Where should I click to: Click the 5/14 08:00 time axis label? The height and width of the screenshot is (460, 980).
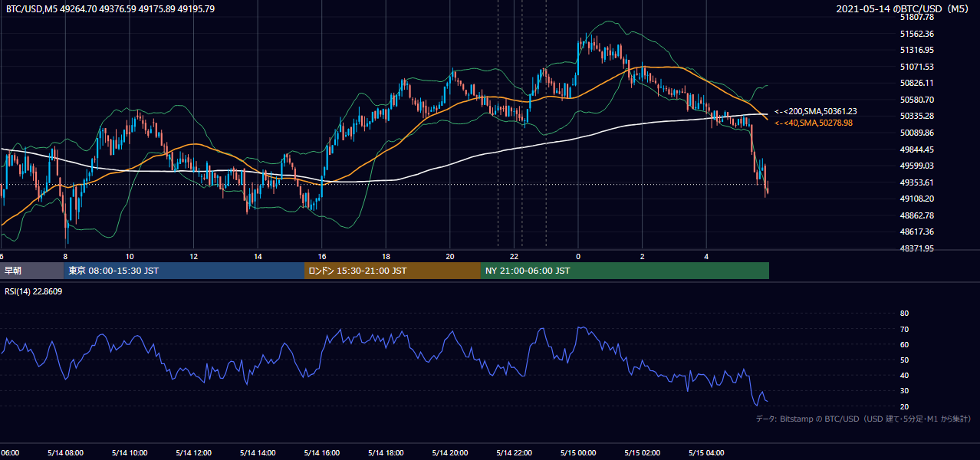pyautogui.click(x=65, y=453)
